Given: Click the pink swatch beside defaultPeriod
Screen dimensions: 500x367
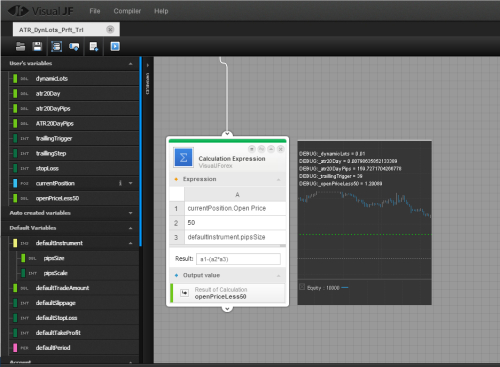Looking at the screenshot, I should (15, 348).
